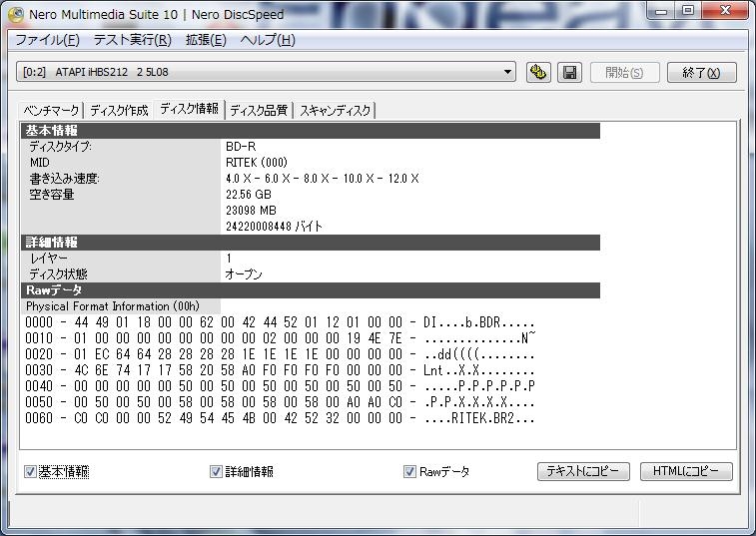Click the hex row starting with 0040
Screen dimensions: 756x536
tap(280, 386)
